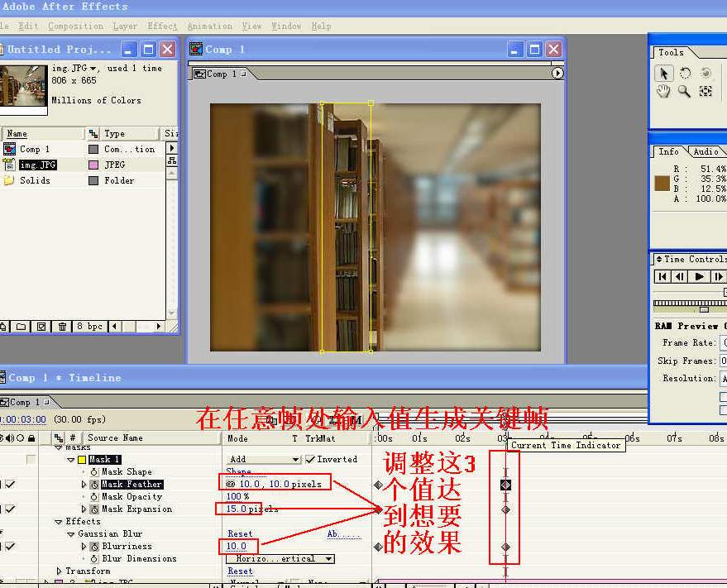Click the 8 bpc color depth button
Image resolution: width=727 pixels, height=588 pixels.
[x=89, y=327]
